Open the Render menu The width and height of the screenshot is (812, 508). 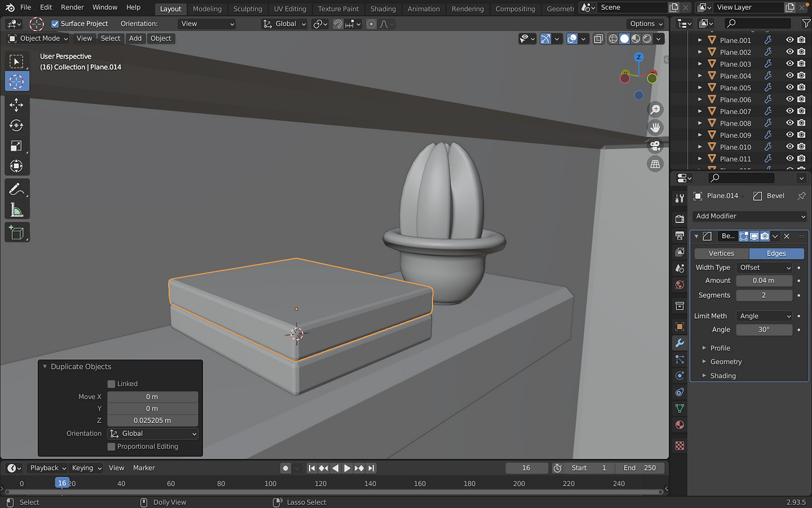coord(72,7)
